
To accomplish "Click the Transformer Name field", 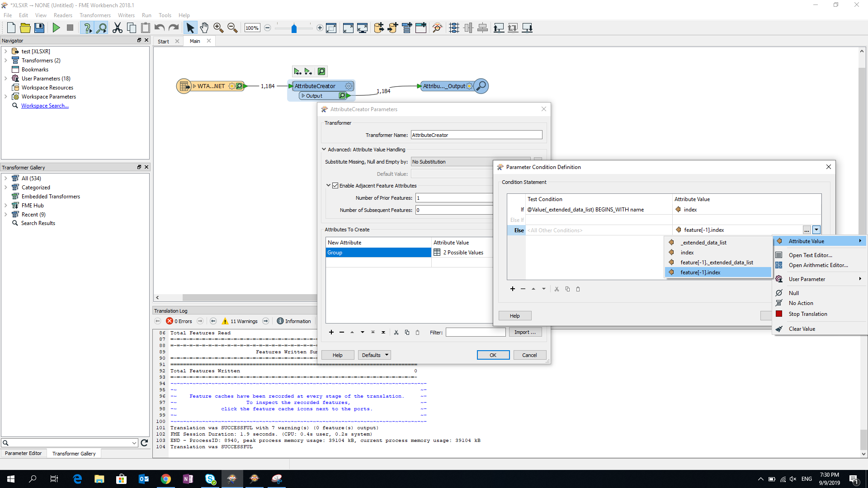I will 476,135.
